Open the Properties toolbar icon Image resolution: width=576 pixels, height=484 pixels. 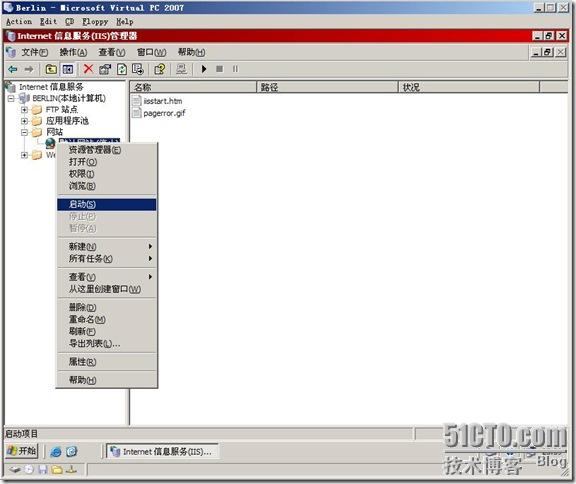click(105, 69)
